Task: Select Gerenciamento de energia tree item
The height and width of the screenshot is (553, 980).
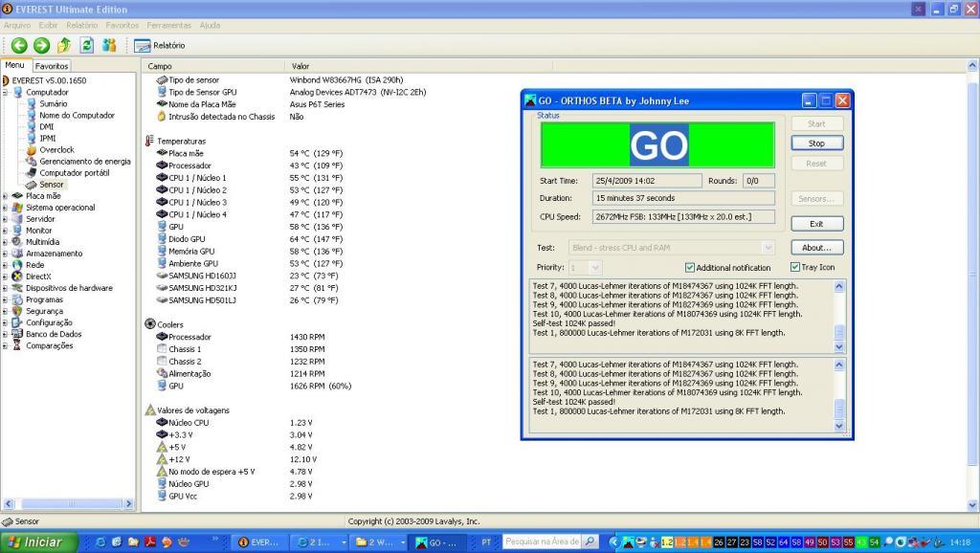Action: coord(85,162)
